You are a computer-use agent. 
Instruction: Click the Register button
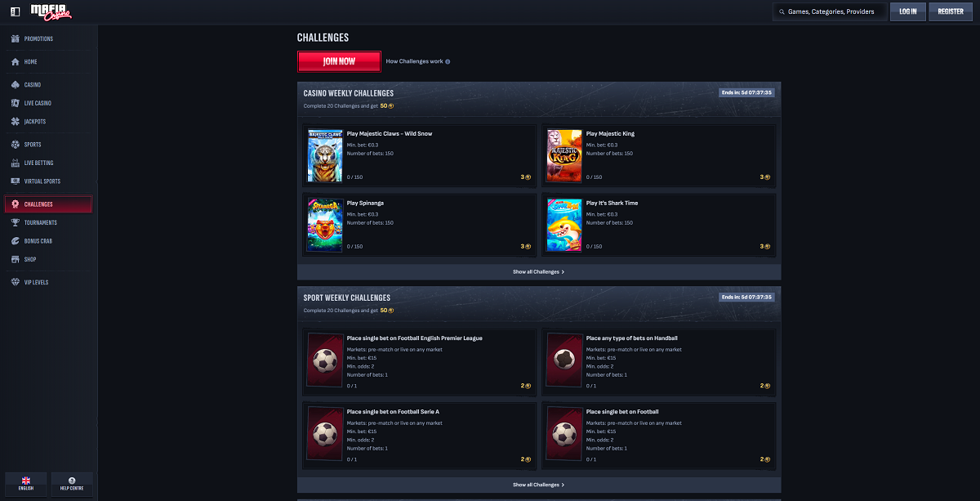(951, 11)
